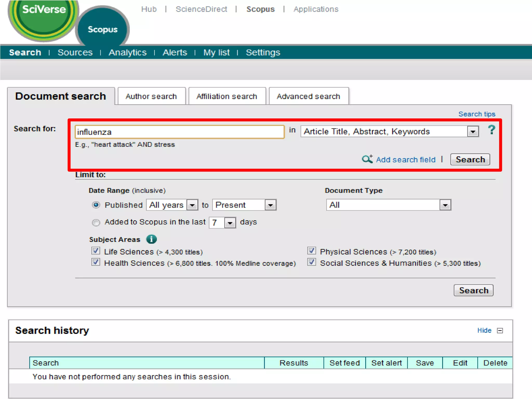Click the Subject Areas info icon
The width and height of the screenshot is (532, 399).
click(151, 239)
